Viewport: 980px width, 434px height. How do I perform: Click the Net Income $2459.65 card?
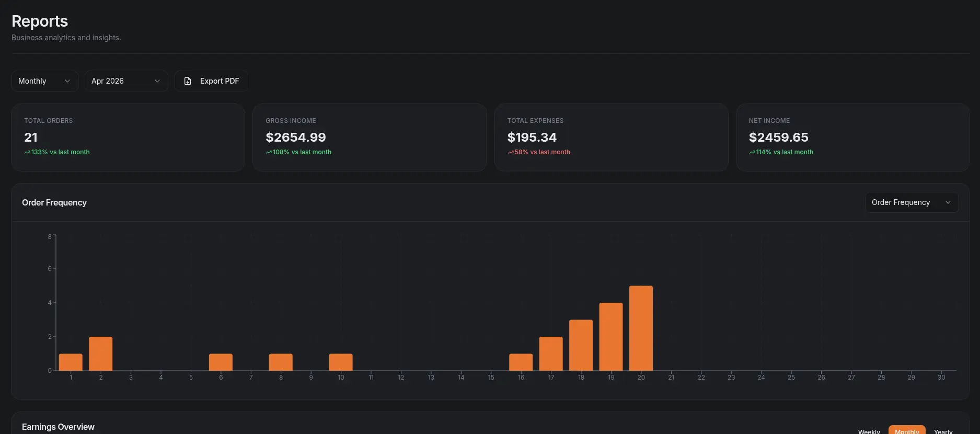853,138
